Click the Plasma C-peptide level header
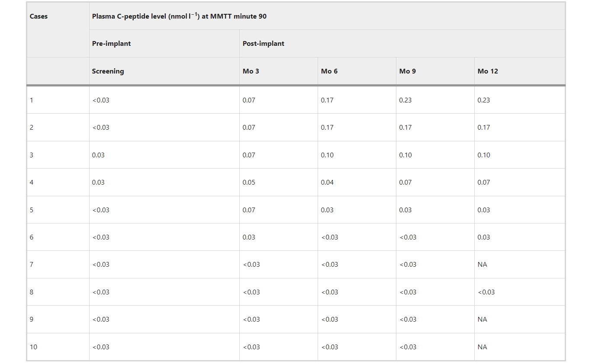 pos(179,16)
